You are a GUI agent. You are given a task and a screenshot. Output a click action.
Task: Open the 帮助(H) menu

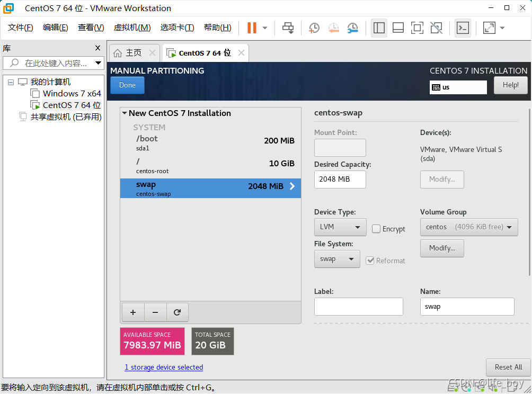tap(217, 28)
